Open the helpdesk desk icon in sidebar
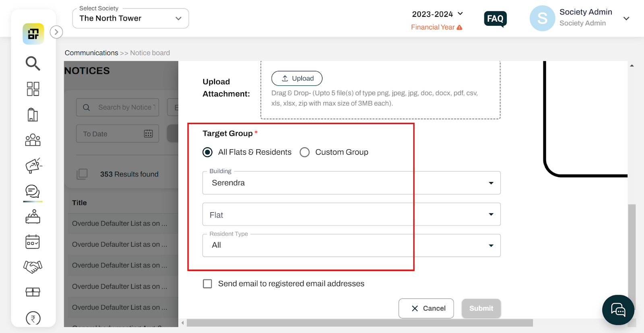Image resolution: width=644 pixels, height=333 pixels. click(33, 217)
